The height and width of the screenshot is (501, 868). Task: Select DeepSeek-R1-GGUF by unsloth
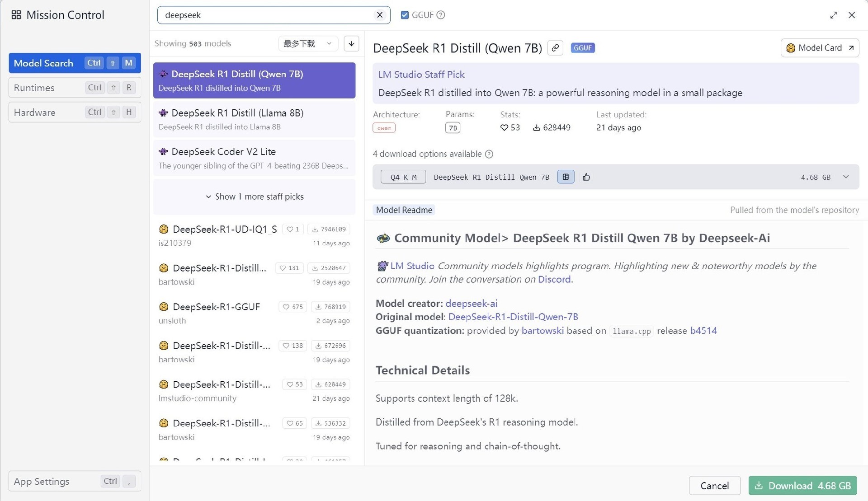pyautogui.click(x=254, y=313)
